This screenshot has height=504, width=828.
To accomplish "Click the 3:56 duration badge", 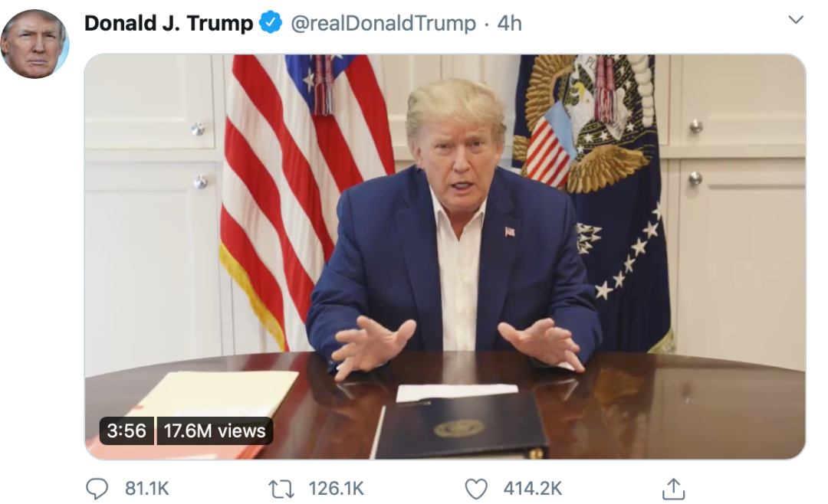I will click(x=127, y=430).
